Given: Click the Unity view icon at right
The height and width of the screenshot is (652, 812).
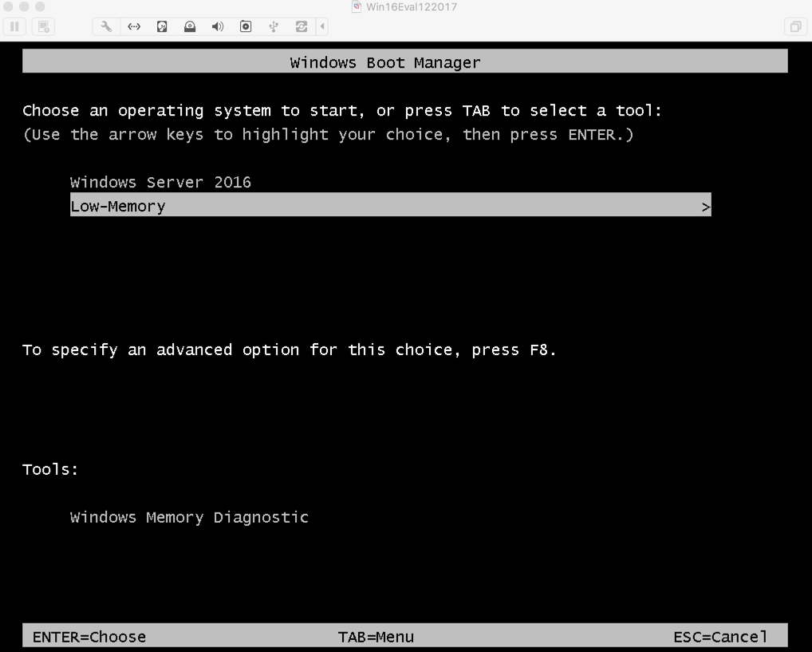Looking at the screenshot, I should (795, 26).
